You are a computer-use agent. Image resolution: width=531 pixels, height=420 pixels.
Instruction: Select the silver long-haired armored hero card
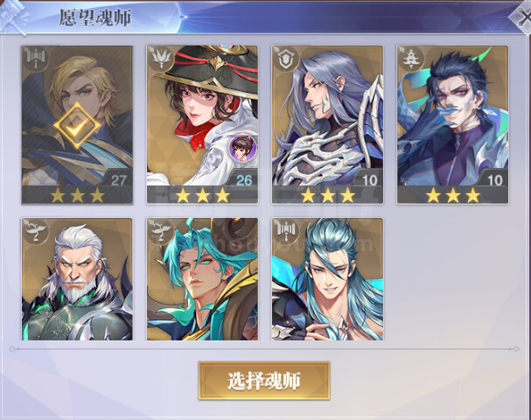point(327,124)
